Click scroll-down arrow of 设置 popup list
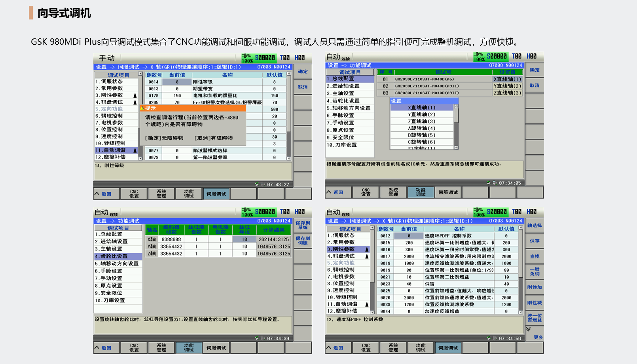Image resolution: width=637 pixels, height=364 pixels. (456, 148)
